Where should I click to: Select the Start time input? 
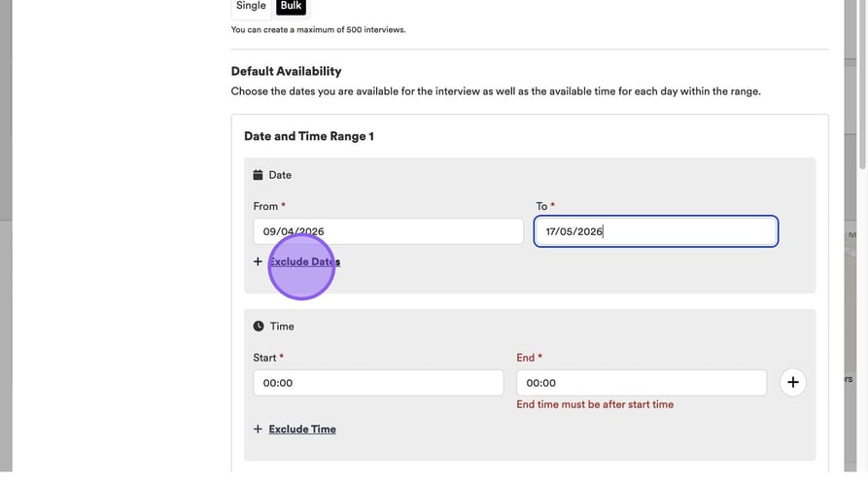[x=378, y=383]
